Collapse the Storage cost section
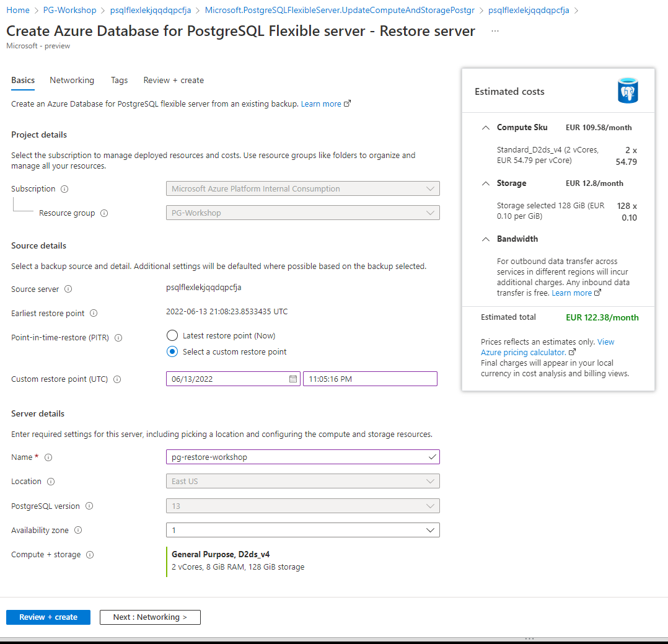668x644 pixels. [485, 183]
